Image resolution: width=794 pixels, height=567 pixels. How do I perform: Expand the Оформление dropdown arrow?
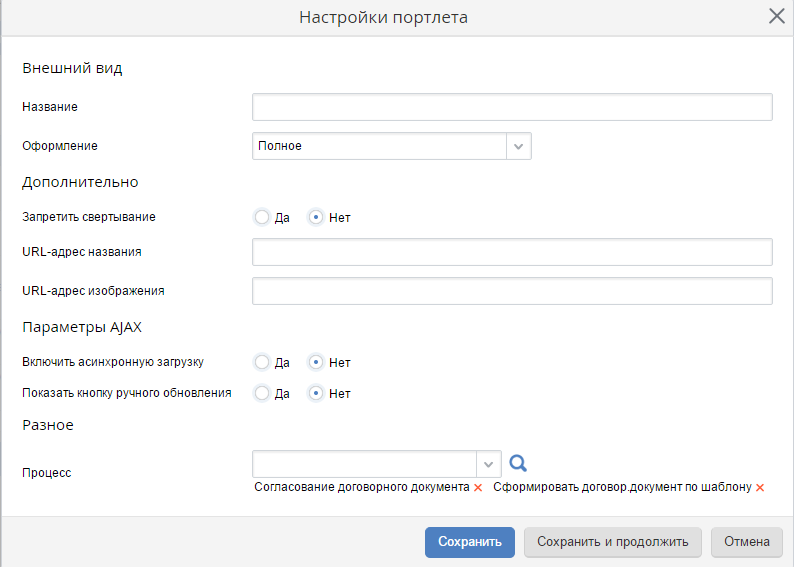pos(518,146)
